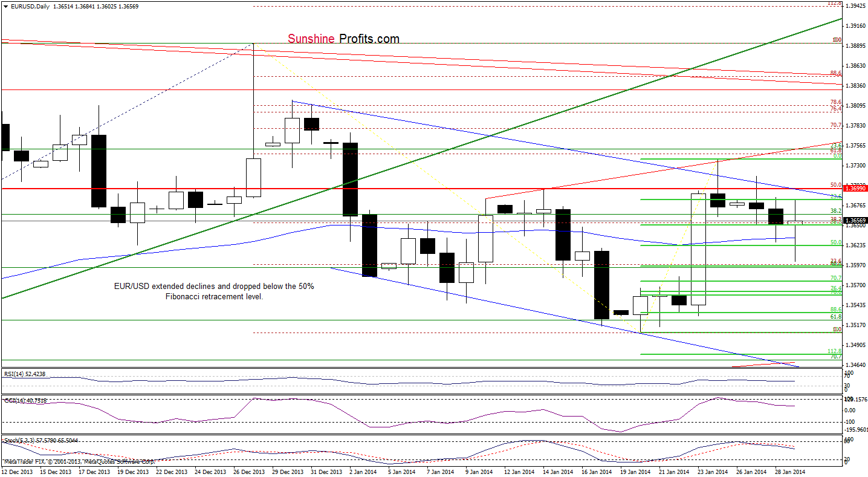Click the red 1.36990 price tag

(856, 189)
